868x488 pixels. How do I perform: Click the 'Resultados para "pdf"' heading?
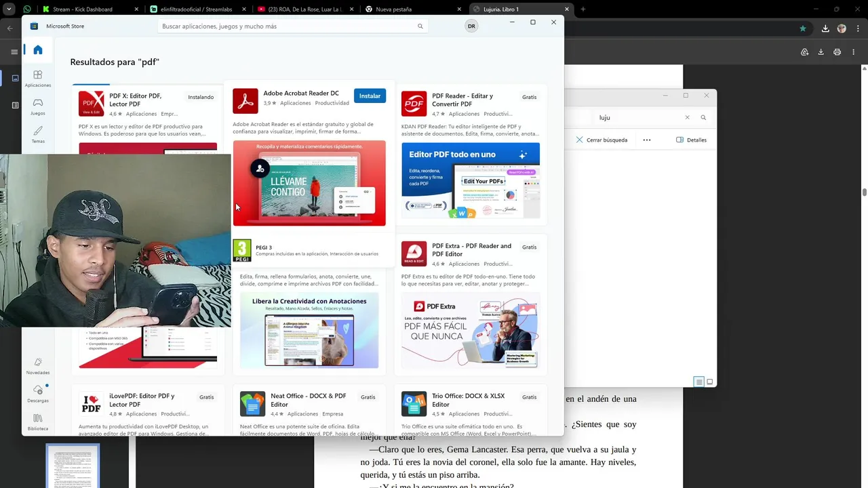[x=115, y=62]
